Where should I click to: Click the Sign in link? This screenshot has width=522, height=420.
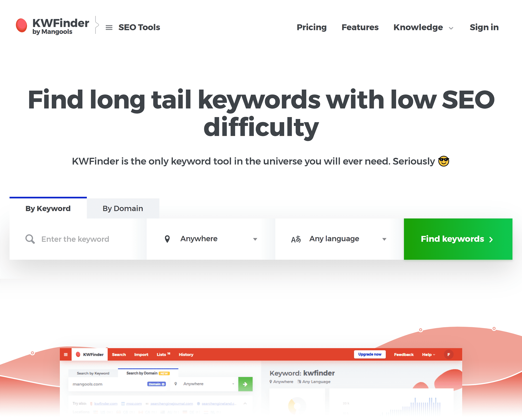point(484,27)
